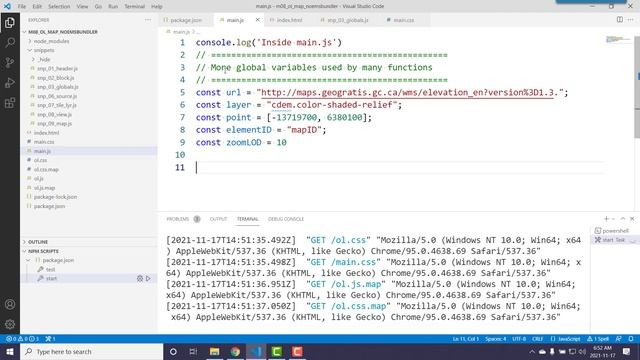640x360 pixels.
Task: Open editor more actions ellipsis
Action: click(631, 20)
